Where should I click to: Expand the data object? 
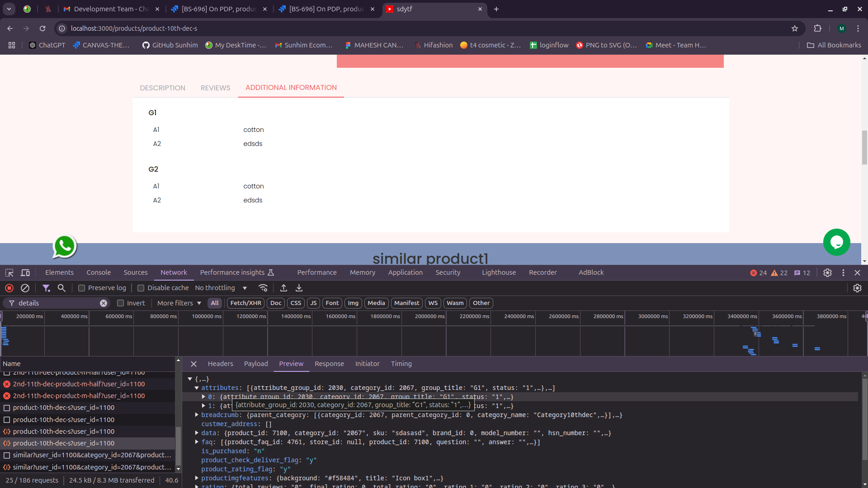197,433
